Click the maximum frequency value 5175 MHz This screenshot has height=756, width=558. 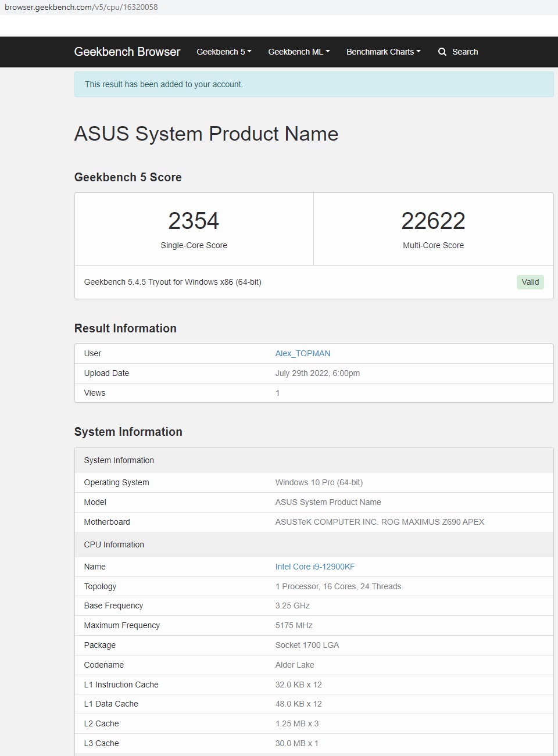[294, 625]
